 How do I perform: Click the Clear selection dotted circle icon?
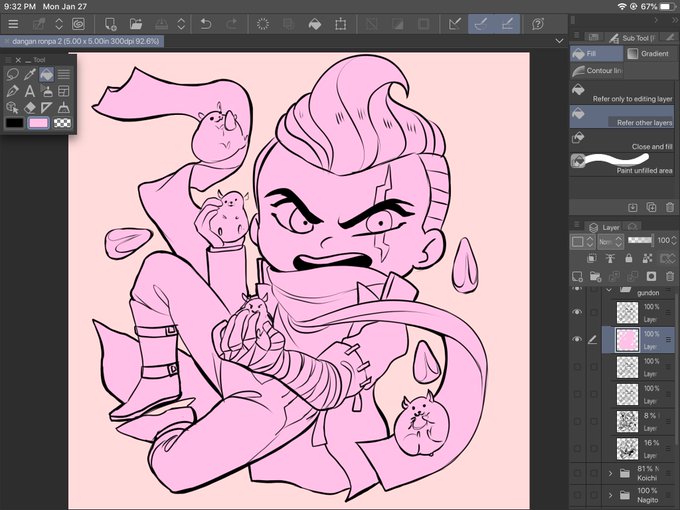point(263,24)
